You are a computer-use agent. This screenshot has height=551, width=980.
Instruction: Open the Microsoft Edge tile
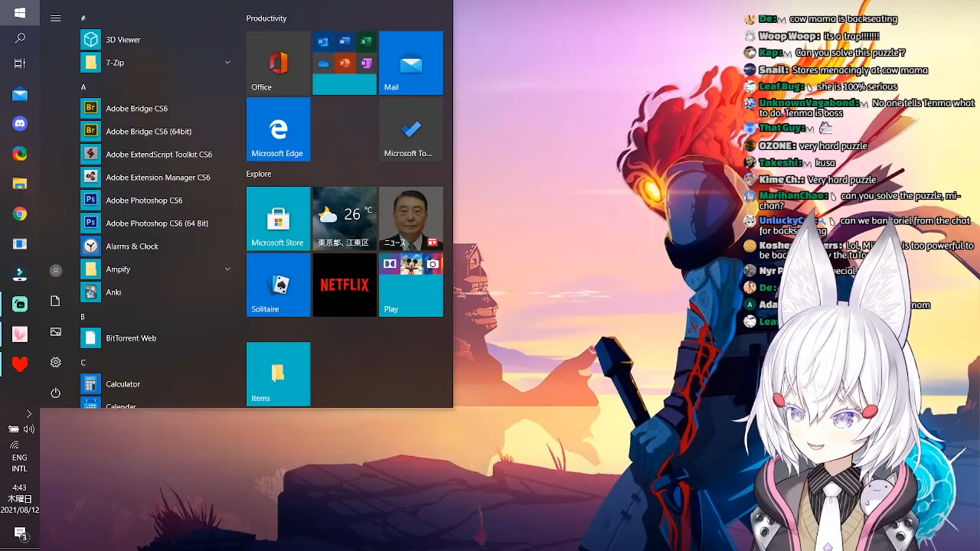coord(279,129)
